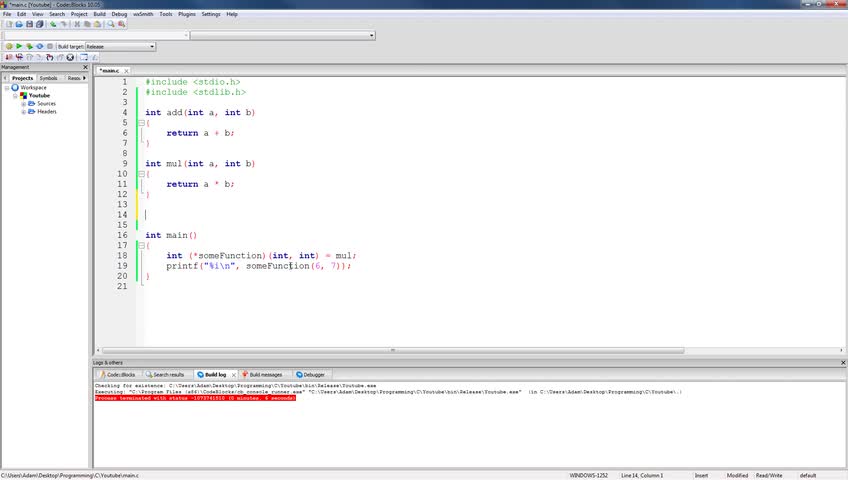This screenshot has height=480, width=848.
Task: Collapse the Youtube project node
Action: (15, 96)
